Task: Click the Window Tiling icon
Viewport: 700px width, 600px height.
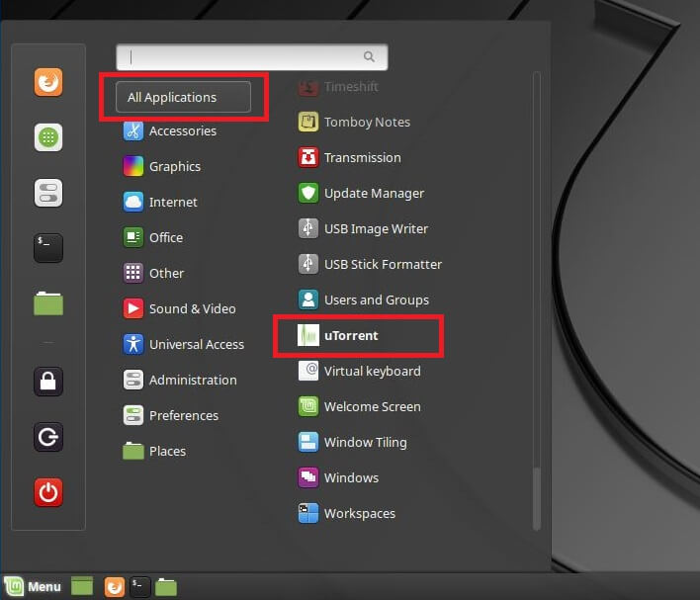Action: pyautogui.click(x=308, y=442)
